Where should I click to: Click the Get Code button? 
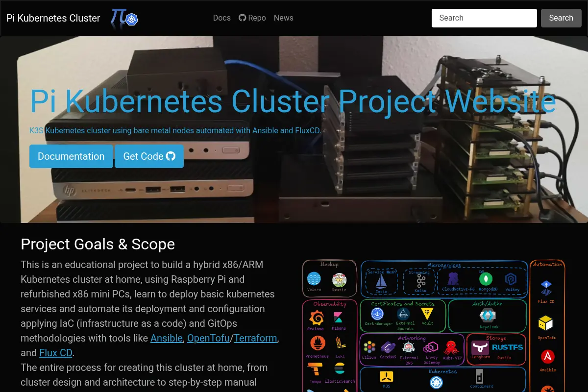[x=149, y=156]
